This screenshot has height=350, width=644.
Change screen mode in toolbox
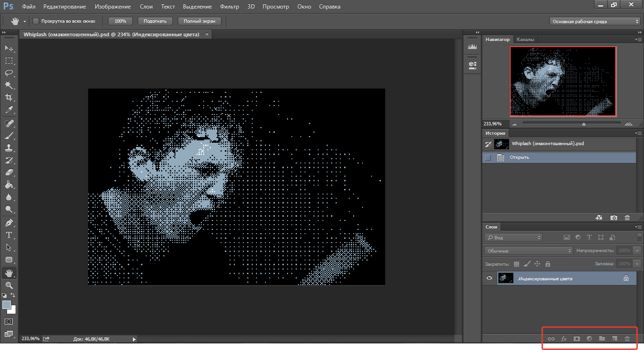tap(9, 334)
